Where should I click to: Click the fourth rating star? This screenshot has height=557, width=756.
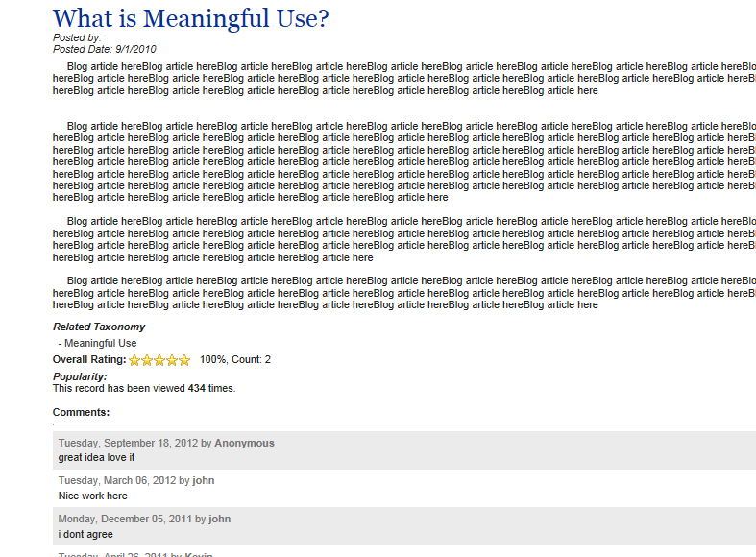click(x=172, y=360)
